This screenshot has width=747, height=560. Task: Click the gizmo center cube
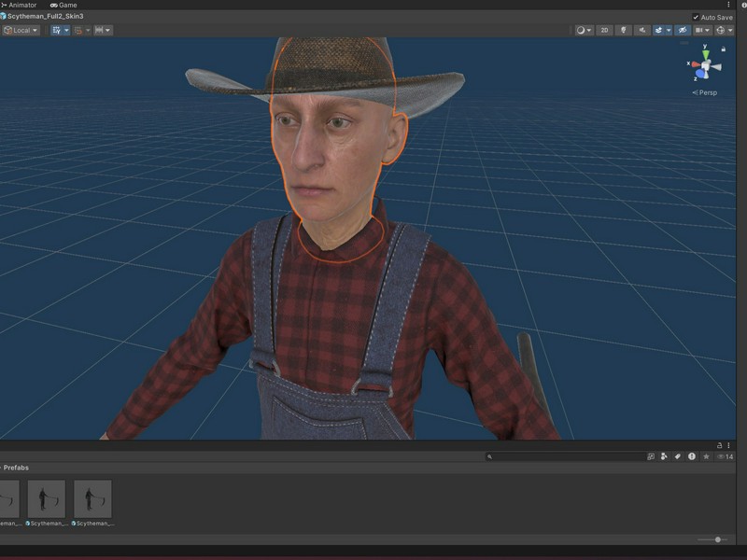(x=706, y=65)
